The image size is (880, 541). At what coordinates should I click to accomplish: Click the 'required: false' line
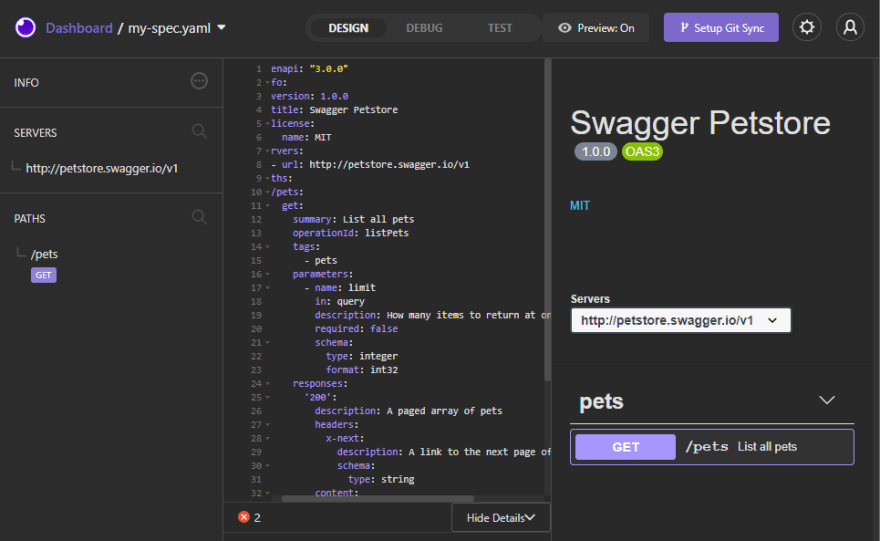click(356, 329)
